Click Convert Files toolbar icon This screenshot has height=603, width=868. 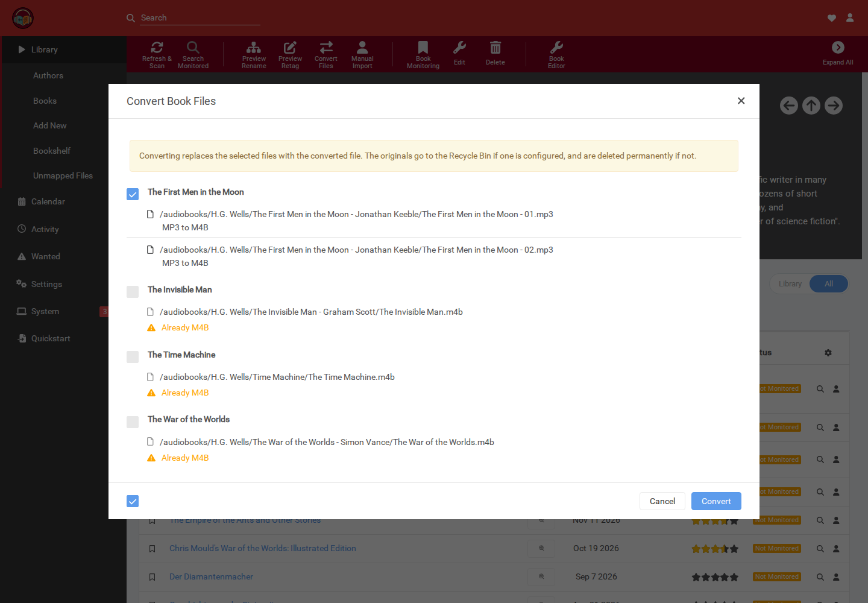326,48
